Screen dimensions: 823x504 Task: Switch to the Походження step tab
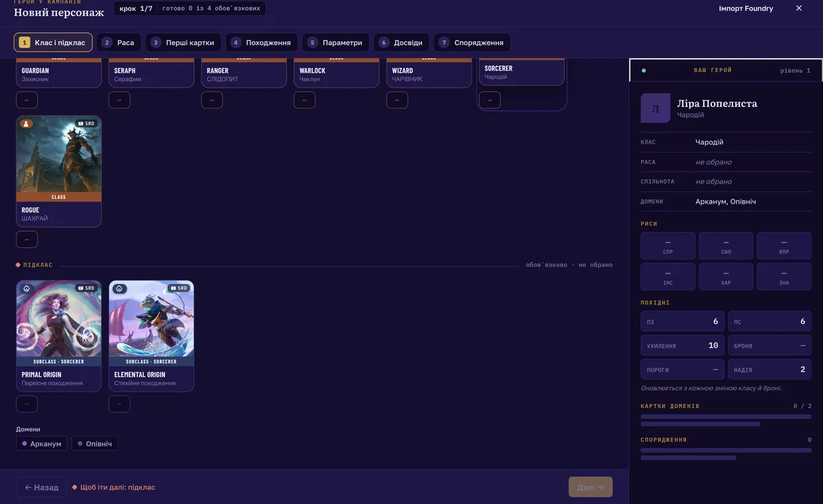coord(261,43)
